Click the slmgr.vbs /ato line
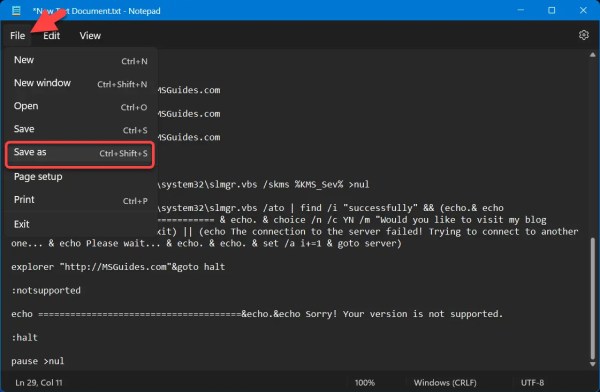Viewport: 600px width, 392px height. pyautogui.click(x=331, y=208)
